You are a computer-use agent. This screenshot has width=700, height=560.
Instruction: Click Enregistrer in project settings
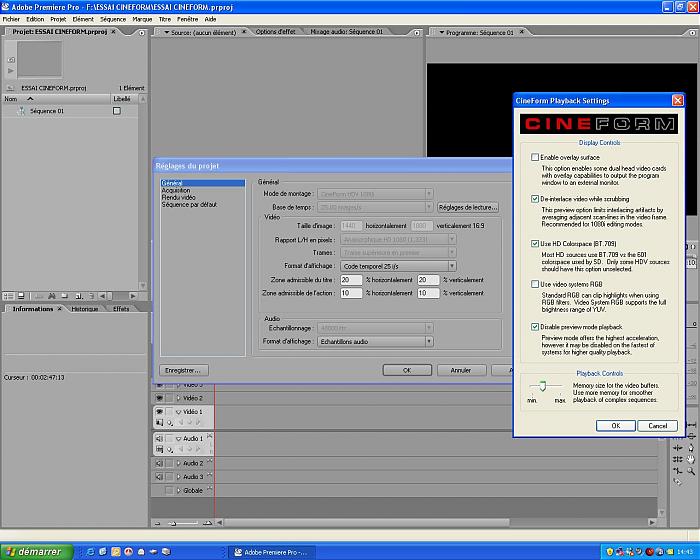(x=183, y=370)
